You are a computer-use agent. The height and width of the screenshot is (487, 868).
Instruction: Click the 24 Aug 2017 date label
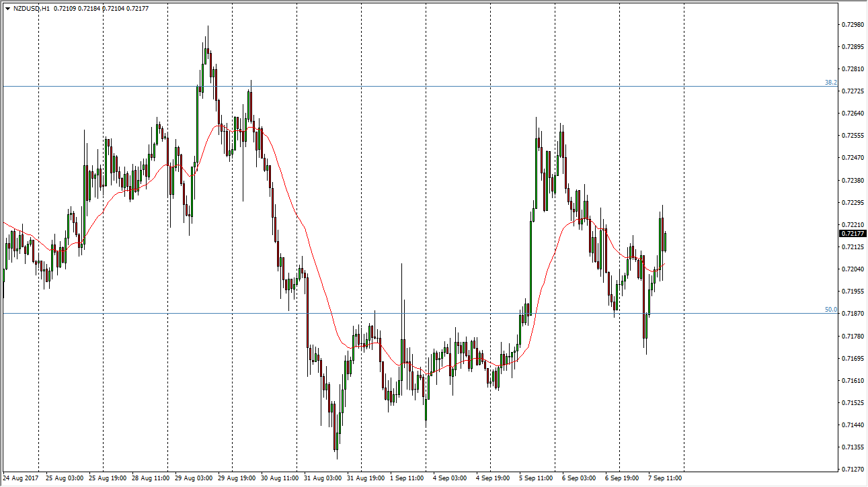pyautogui.click(x=21, y=478)
